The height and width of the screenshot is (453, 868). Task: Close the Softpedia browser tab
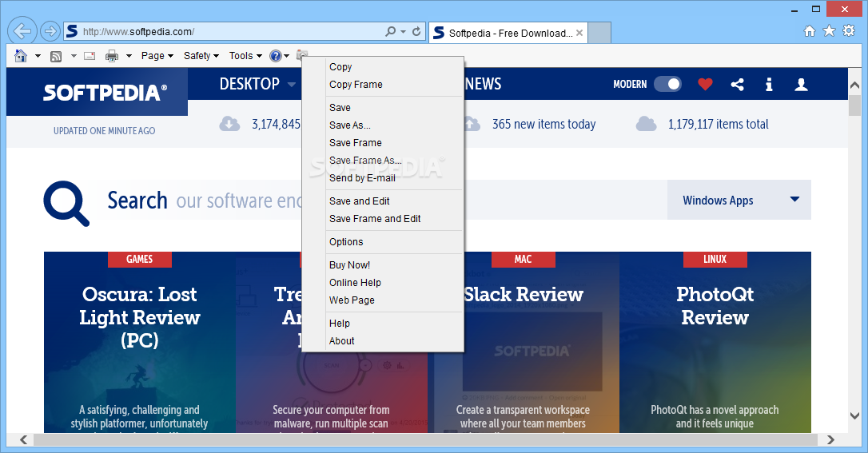(579, 33)
